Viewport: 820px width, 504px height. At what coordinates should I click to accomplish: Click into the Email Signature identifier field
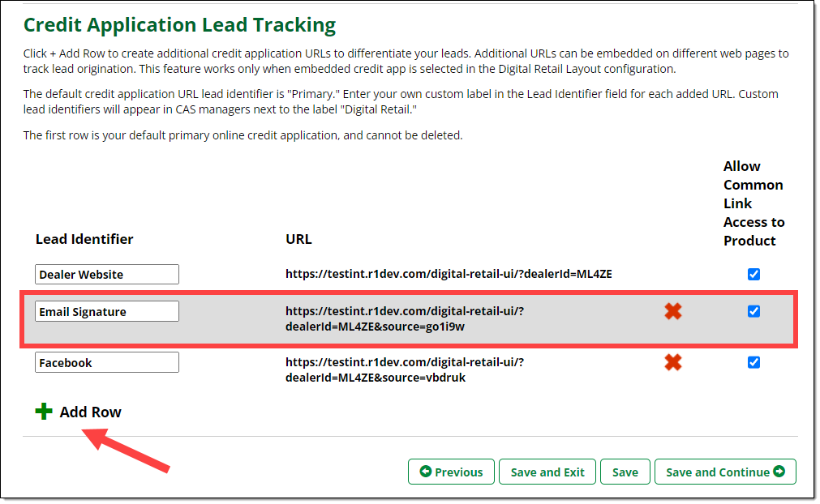(106, 312)
